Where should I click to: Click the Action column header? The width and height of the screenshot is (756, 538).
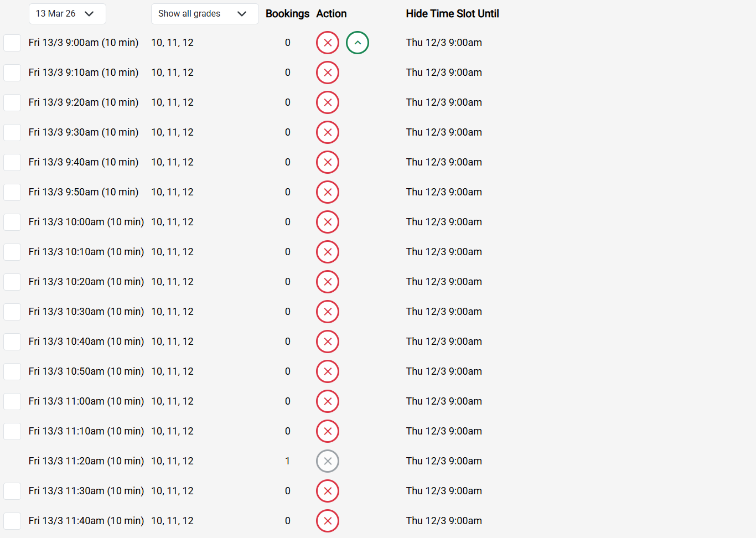pos(332,14)
